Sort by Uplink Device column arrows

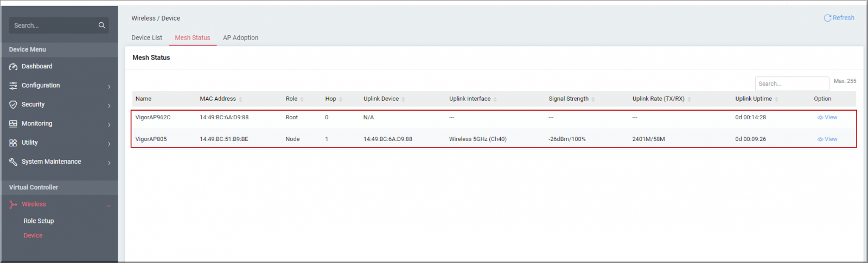(403, 99)
